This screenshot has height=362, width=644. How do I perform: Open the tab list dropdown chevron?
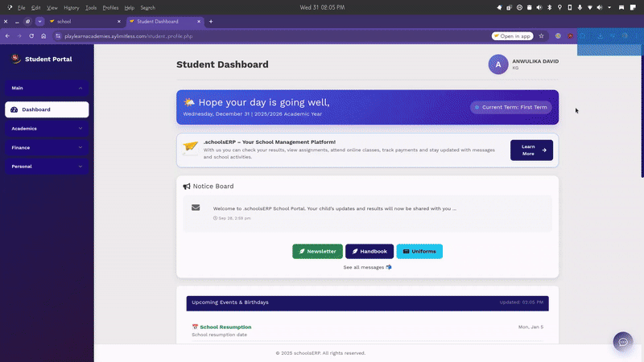39,22
